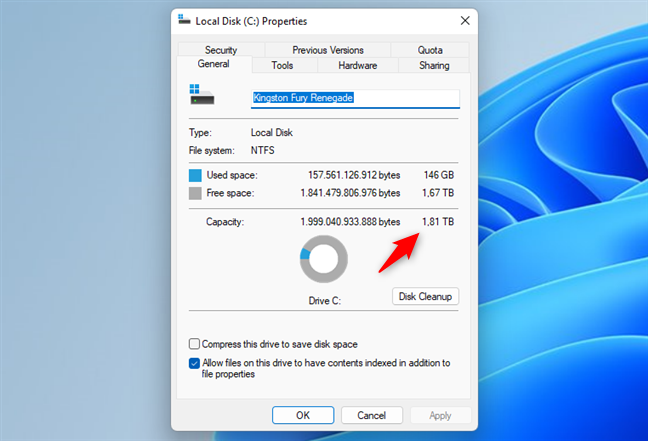
Task: Open the Previous Versions tab
Action: [x=328, y=50]
